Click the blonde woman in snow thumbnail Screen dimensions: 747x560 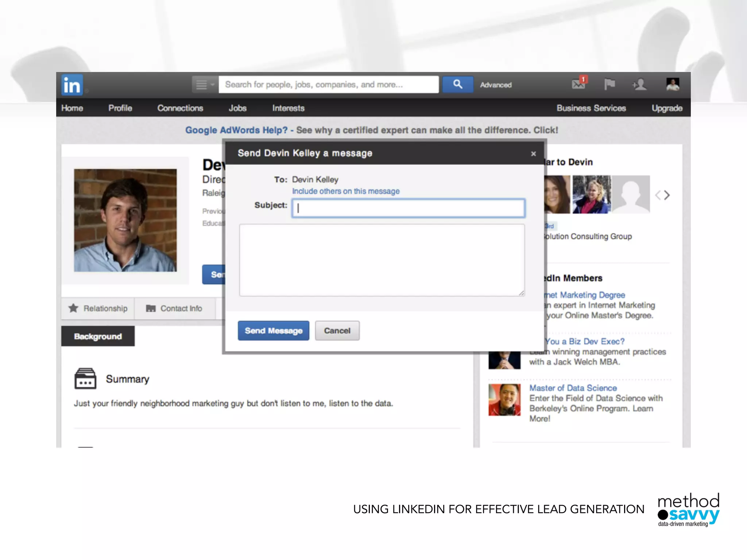coord(592,194)
